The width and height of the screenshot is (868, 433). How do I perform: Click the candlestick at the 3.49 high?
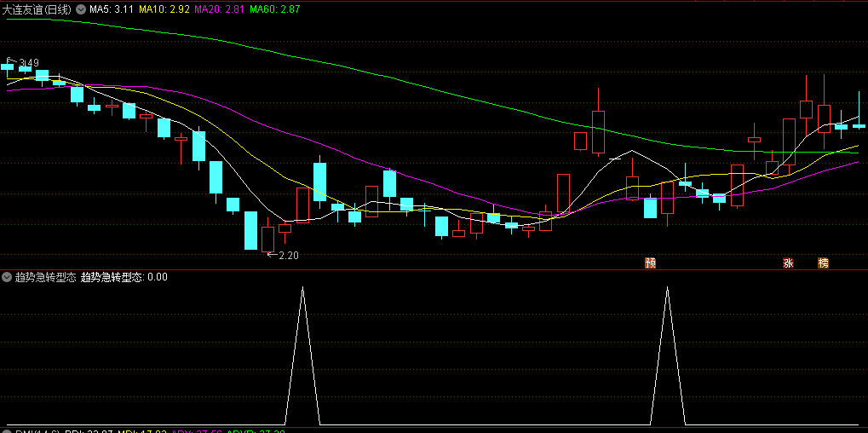click(7, 66)
